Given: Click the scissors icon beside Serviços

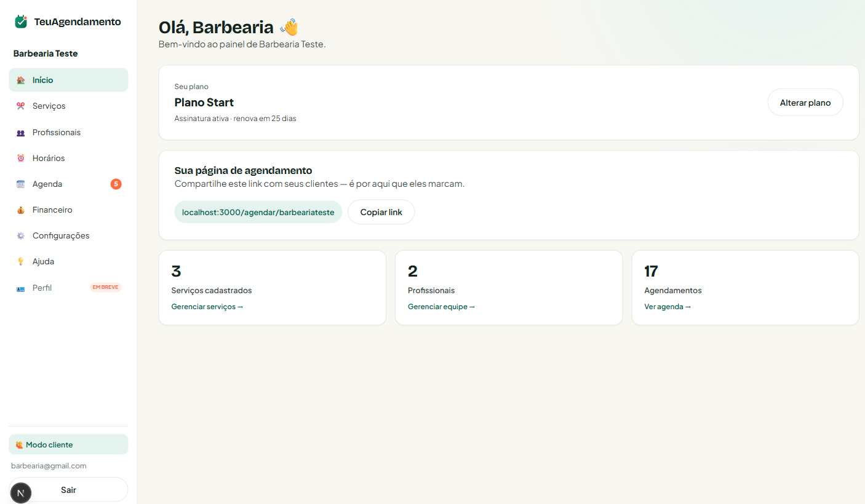Looking at the screenshot, I should (21, 106).
